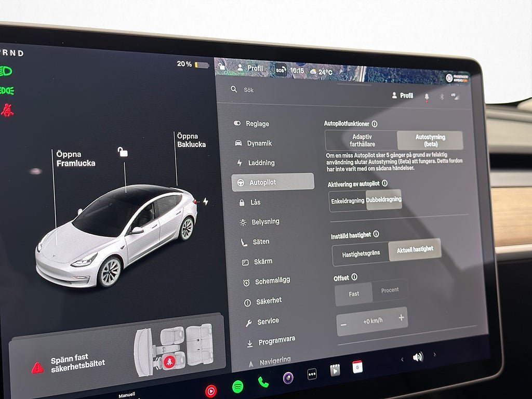
Task: Increase offset with the plus button
Action: click(401, 317)
